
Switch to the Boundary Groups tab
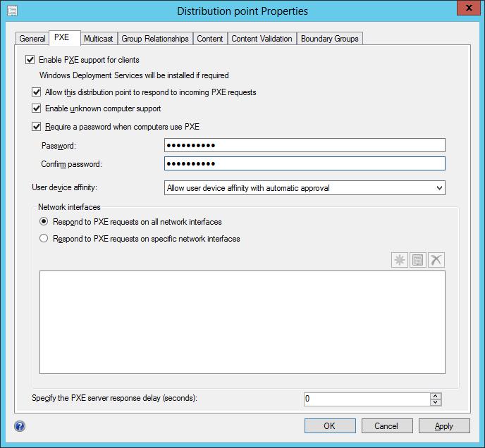(330, 39)
